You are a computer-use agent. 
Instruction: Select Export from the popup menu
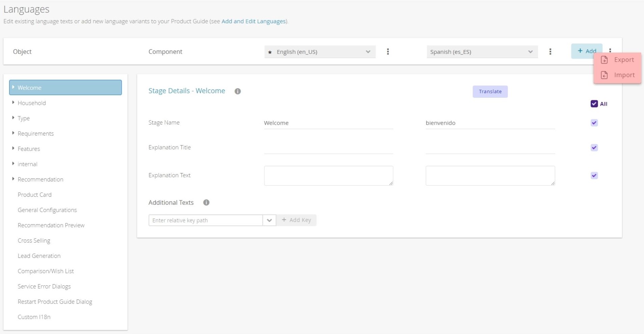click(624, 60)
